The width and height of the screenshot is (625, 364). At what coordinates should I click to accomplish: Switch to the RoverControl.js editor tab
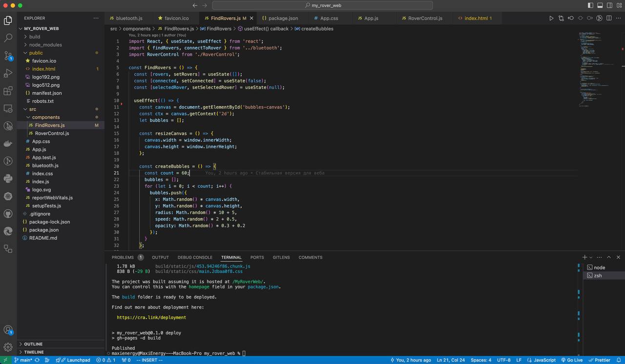pyautogui.click(x=425, y=18)
